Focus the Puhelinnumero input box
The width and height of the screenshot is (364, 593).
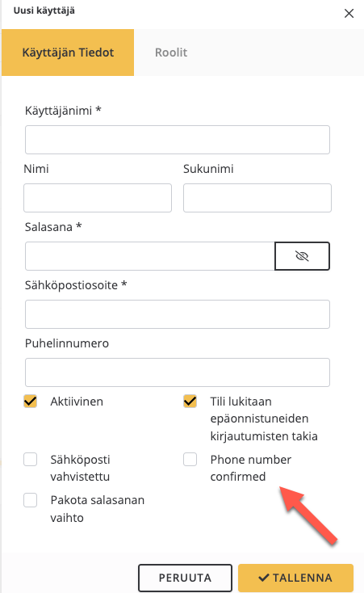[178, 372]
